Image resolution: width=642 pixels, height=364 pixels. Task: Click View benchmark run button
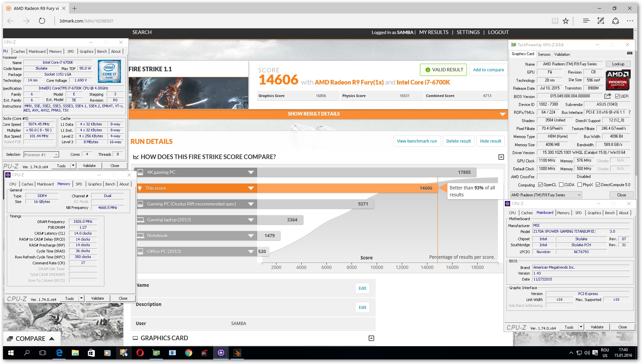[x=417, y=141]
